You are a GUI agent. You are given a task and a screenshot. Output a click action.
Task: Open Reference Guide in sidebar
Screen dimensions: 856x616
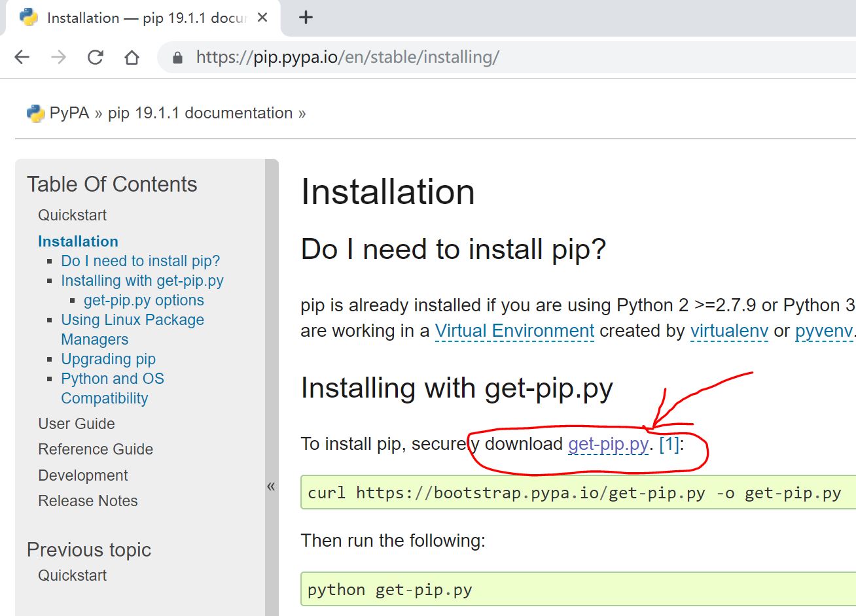[x=96, y=449]
